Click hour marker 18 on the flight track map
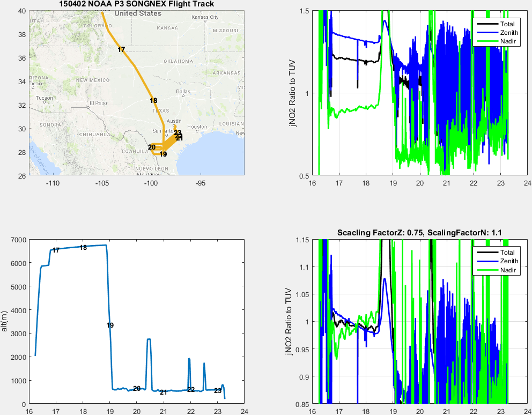This screenshot has width=532, height=415. click(x=153, y=101)
